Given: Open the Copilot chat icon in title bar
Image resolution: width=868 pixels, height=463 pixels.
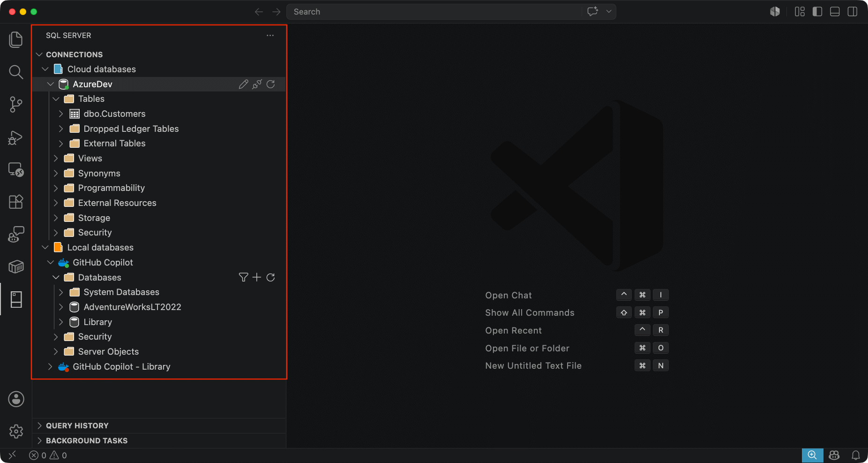Looking at the screenshot, I should point(593,11).
